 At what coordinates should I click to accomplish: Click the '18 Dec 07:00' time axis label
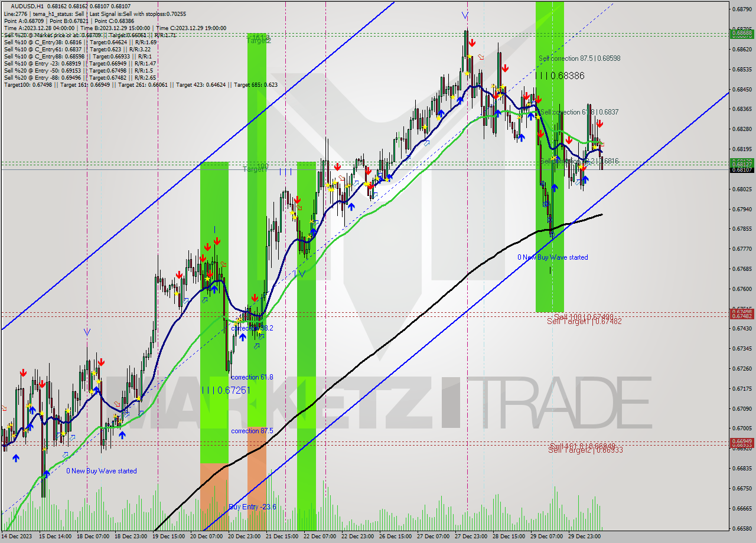tap(93, 537)
